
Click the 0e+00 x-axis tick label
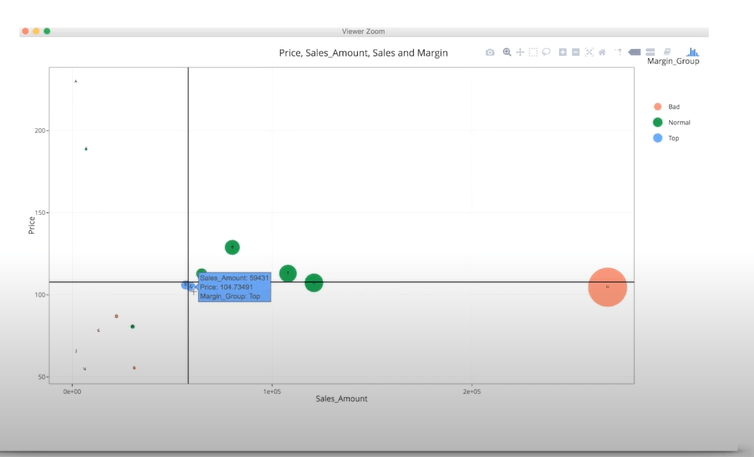coord(72,392)
